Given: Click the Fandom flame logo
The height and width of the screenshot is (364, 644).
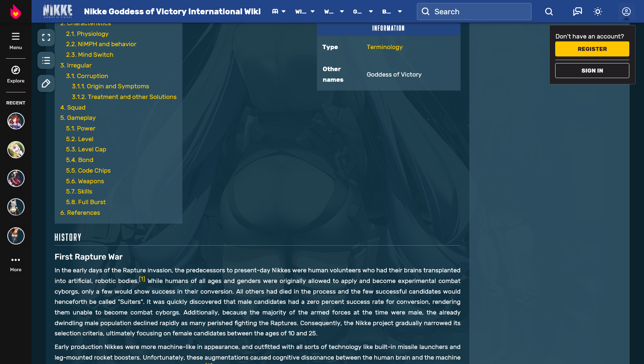Looking at the screenshot, I should [x=15, y=11].
